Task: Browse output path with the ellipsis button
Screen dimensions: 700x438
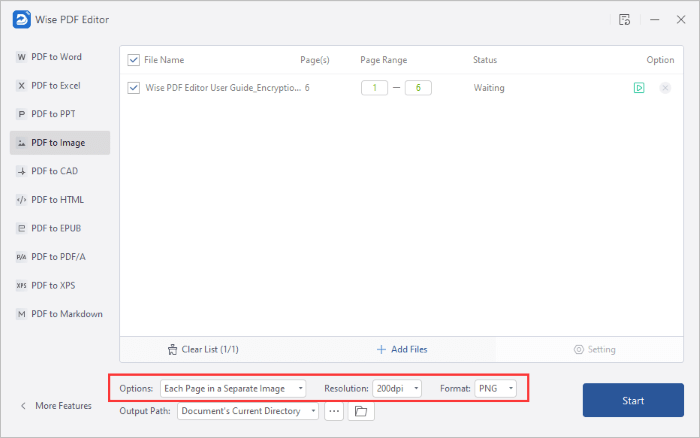Action: [334, 411]
